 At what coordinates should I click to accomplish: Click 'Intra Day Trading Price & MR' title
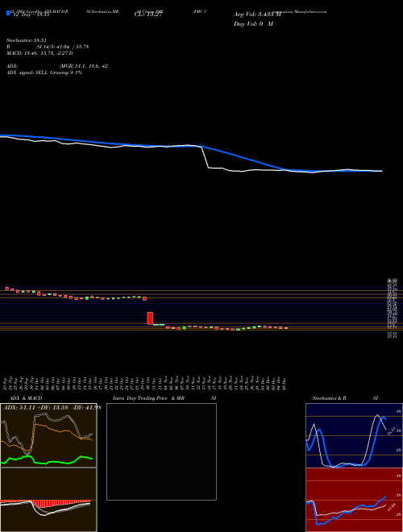pyautogui.click(x=149, y=398)
